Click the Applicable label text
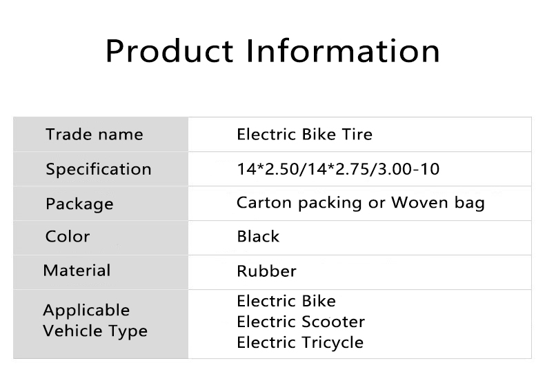This screenshot has height=392, width=545. (x=86, y=311)
